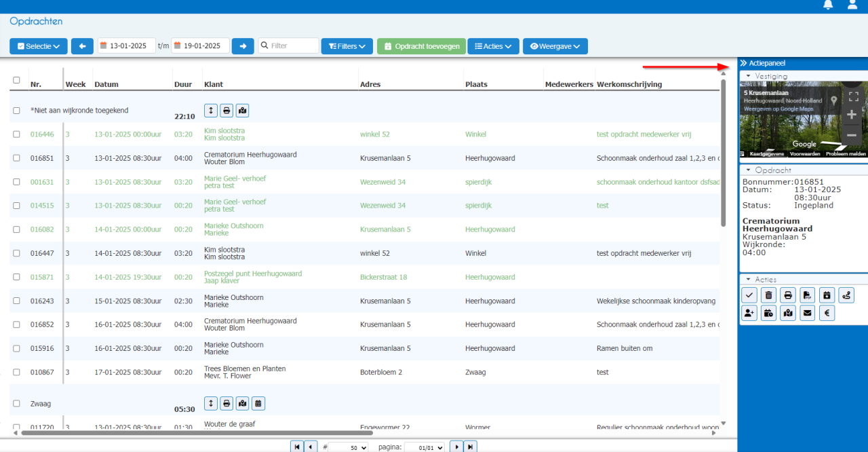Send email via envelope icon in Acties
The image size is (868, 452).
[x=807, y=313]
